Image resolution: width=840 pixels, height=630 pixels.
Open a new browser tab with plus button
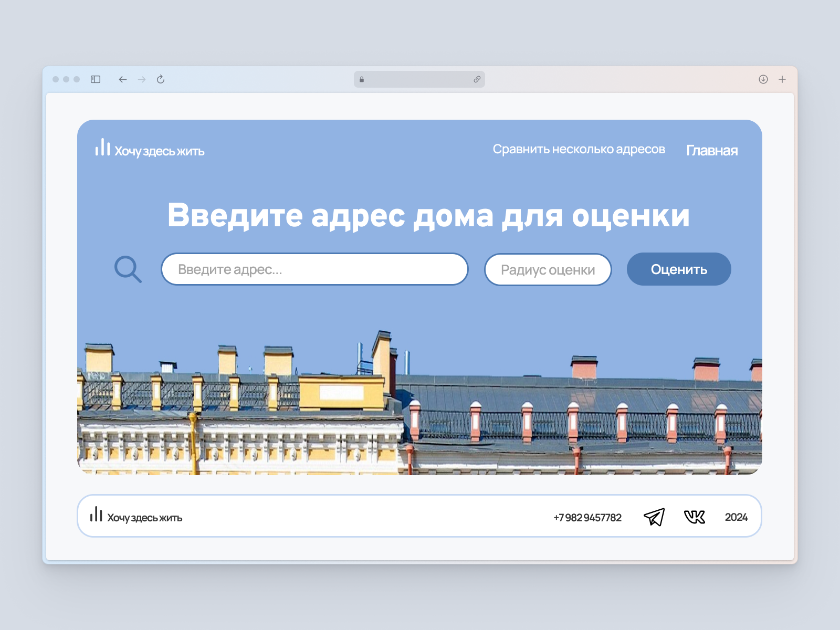(x=782, y=79)
